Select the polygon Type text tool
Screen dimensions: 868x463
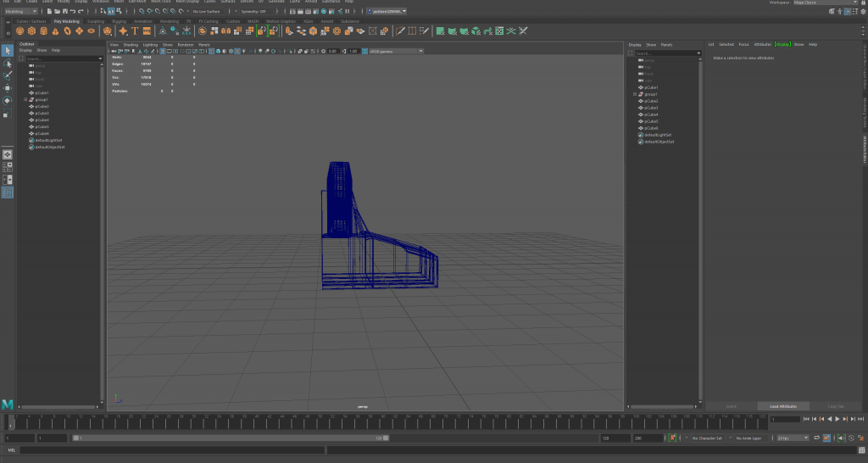click(135, 31)
